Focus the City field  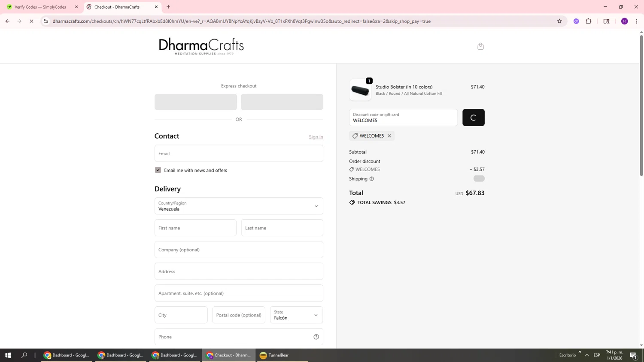pos(181,315)
